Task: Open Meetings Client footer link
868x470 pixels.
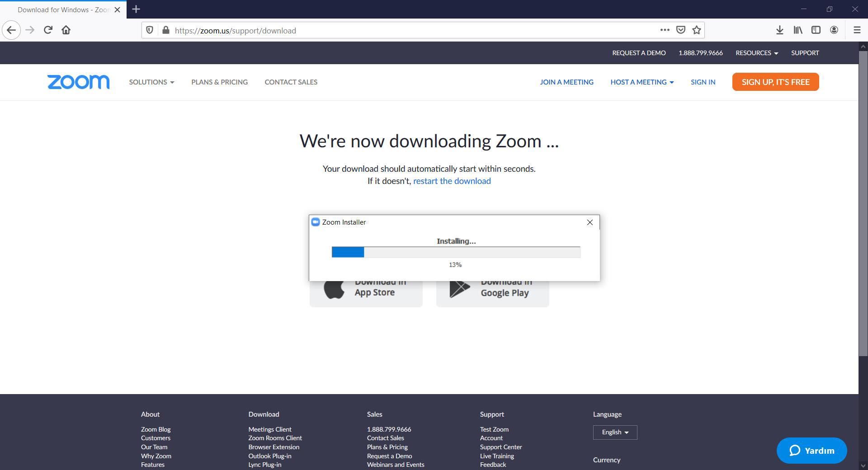Action: (270, 429)
